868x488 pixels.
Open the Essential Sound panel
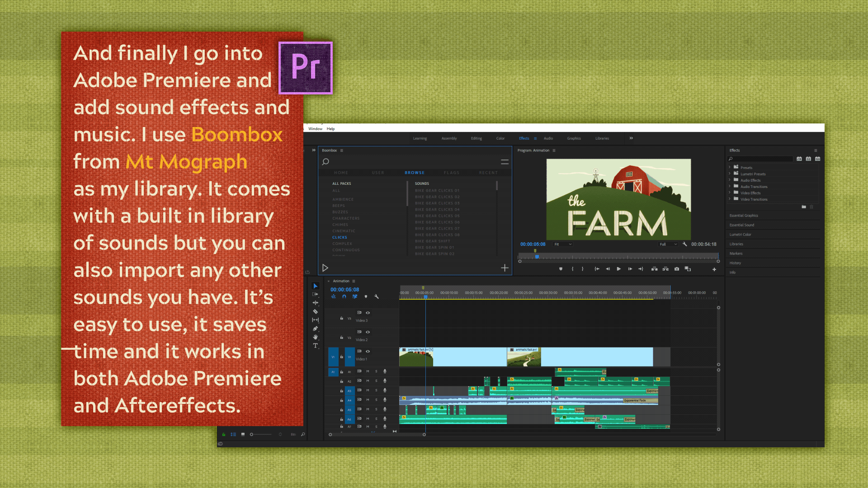[x=742, y=225]
